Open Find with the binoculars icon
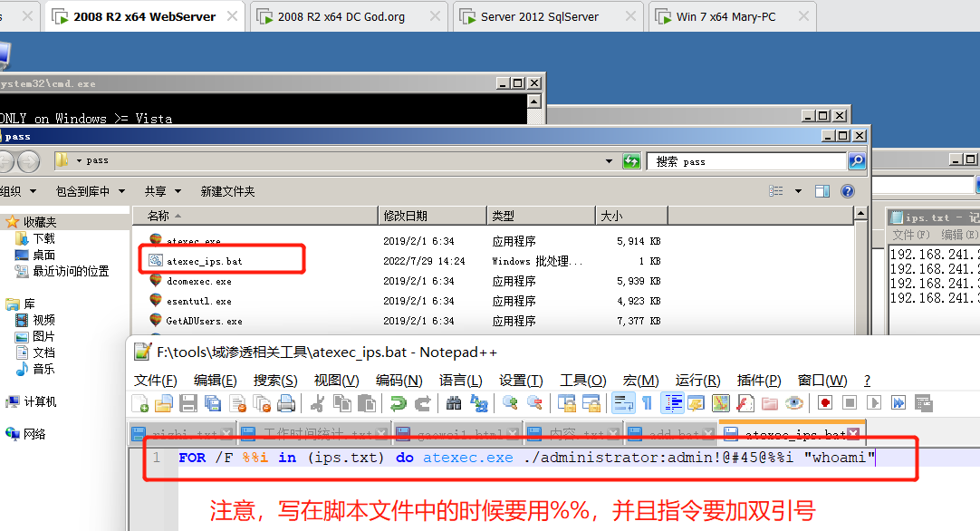This screenshot has height=531, width=980. 454,403
